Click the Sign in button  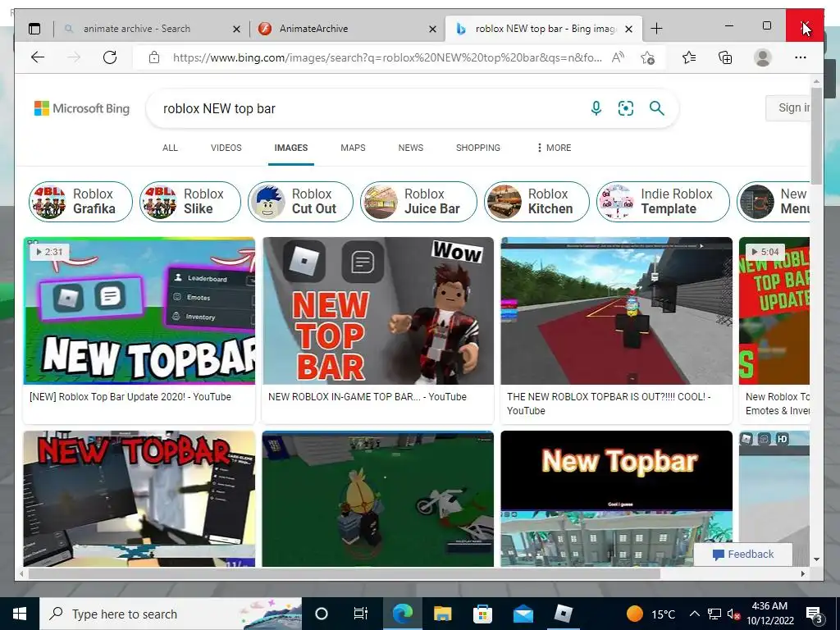click(790, 107)
